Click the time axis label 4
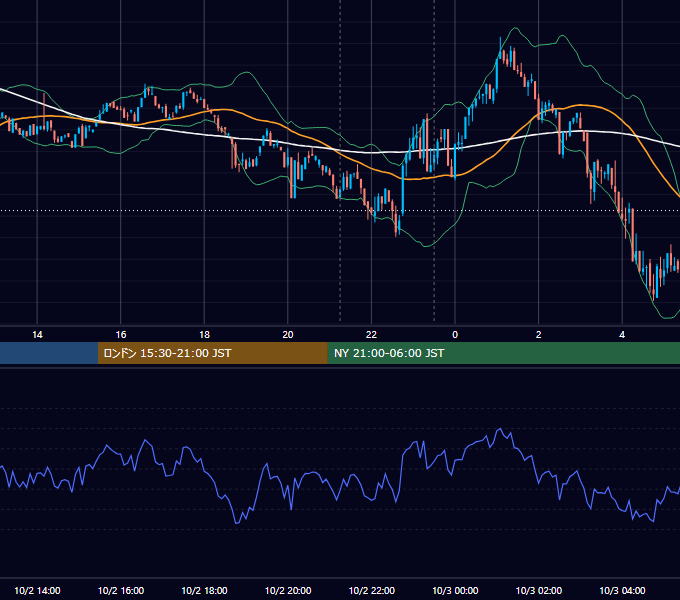Image resolution: width=680 pixels, height=600 pixels. click(622, 335)
